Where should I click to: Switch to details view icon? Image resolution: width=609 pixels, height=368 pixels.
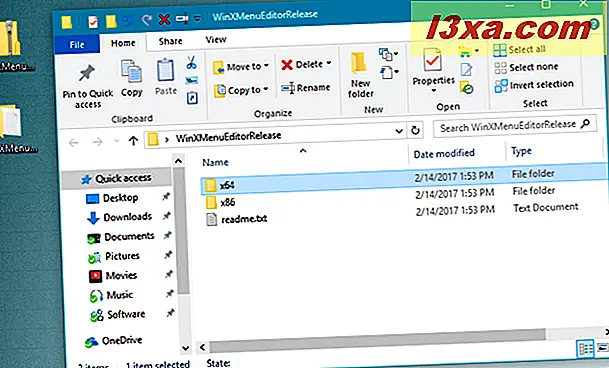point(585,348)
